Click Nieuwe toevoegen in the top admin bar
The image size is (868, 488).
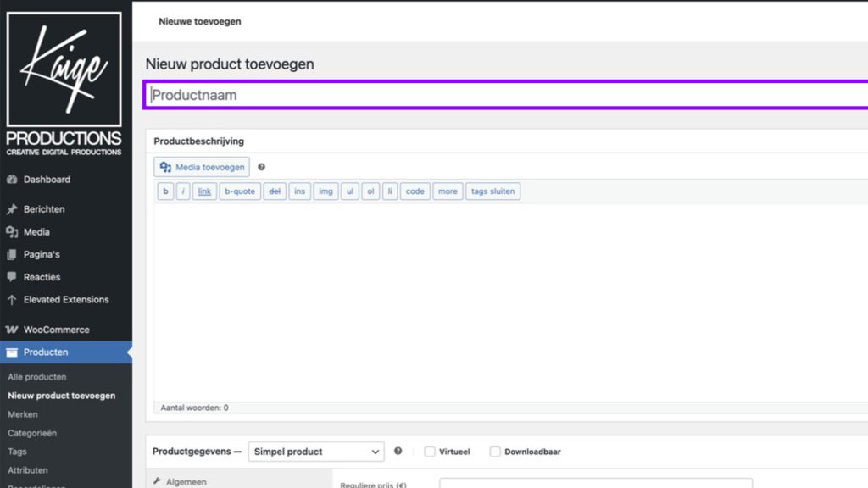[198, 22]
